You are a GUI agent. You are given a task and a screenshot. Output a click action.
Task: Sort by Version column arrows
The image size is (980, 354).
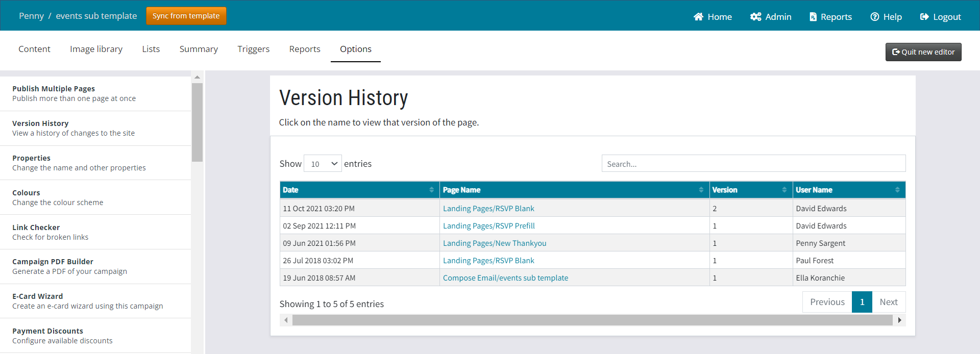click(784, 190)
